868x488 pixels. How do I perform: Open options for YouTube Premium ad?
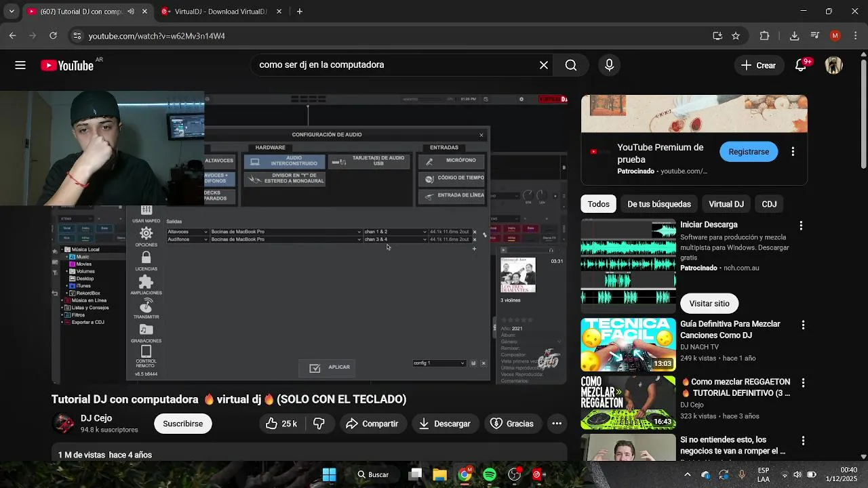point(793,152)
